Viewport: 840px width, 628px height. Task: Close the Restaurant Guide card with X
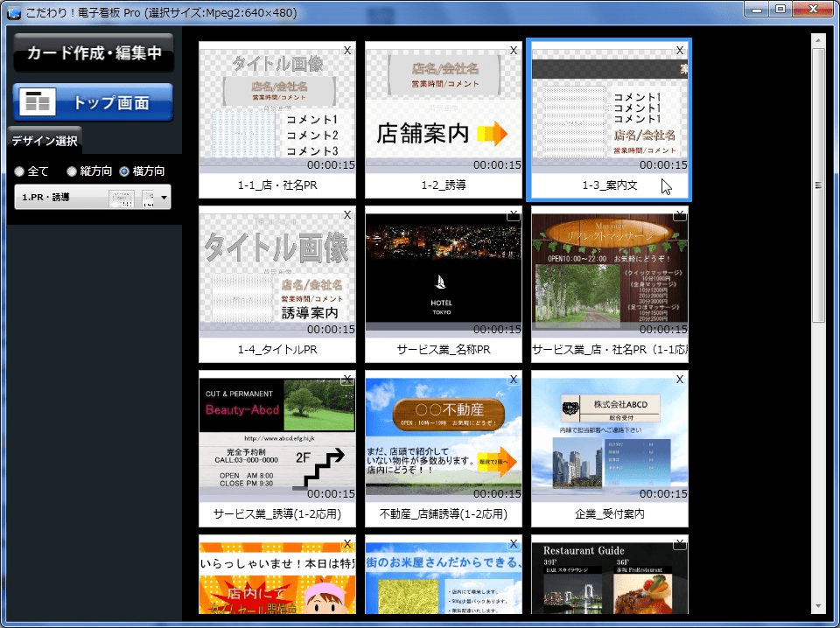(x=679, y=543)
